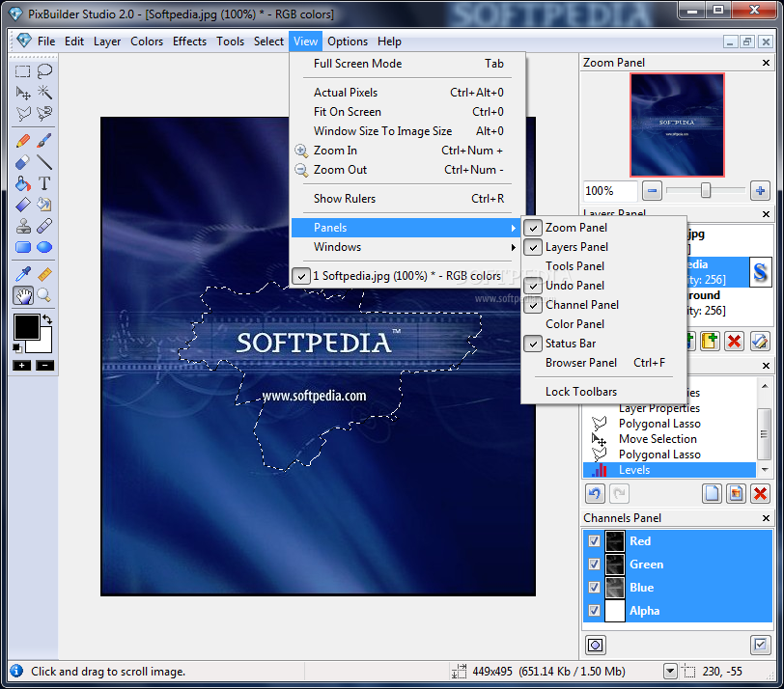Select the Rounded Rectangle shape tool

click(x=22, y=247)
